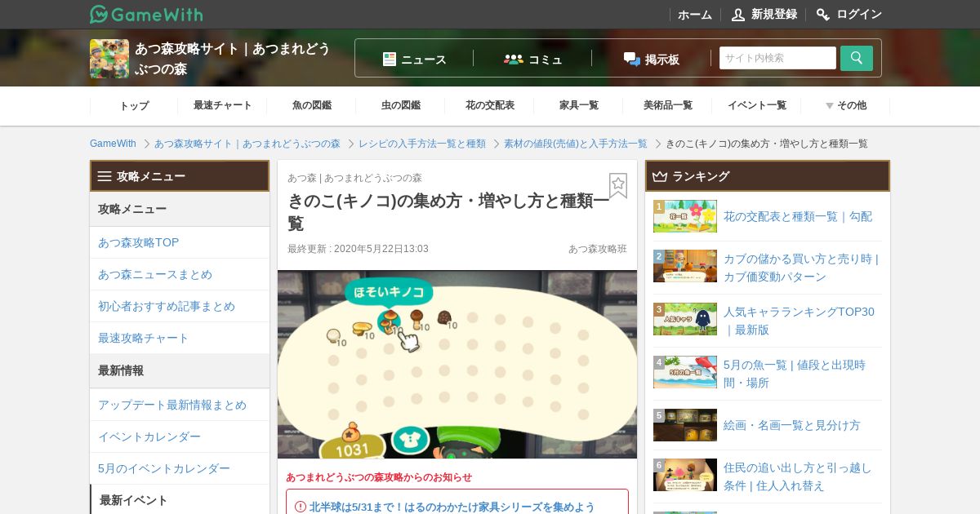Click the コミュ people icon
This screenshot has height=514, width=980.
[x=514, y=59]
